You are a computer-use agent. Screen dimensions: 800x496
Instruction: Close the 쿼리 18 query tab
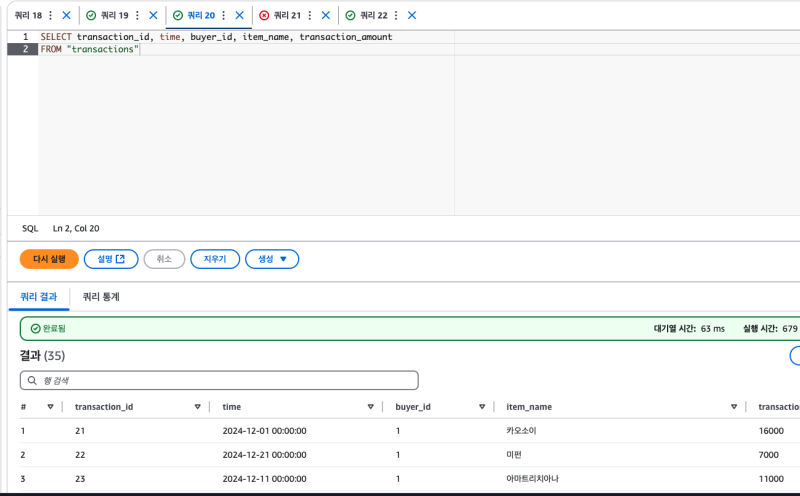pyautogui.click(x=66, y=16)
